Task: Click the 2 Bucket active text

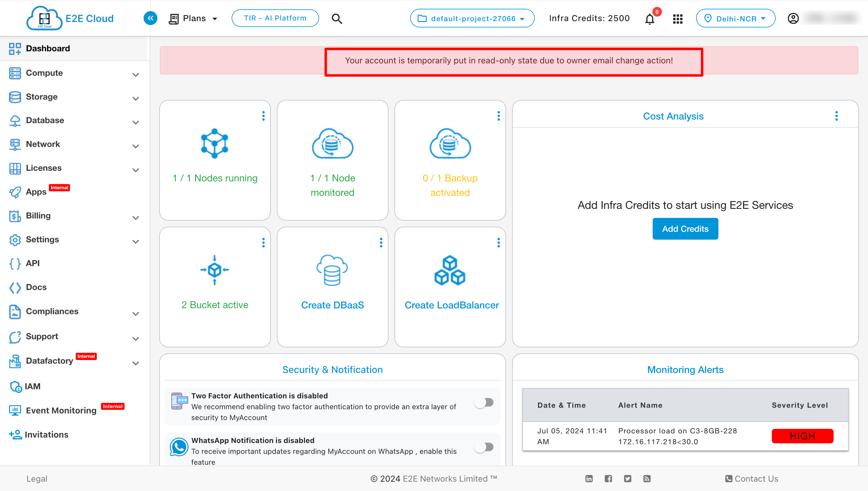Action: click(x=215, y=305)
